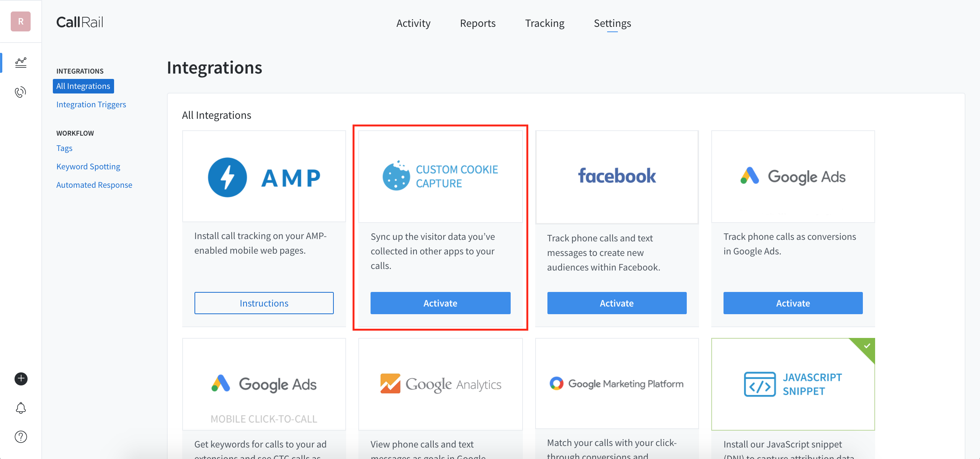Click the 'CUSTOM COOKIE CAPTURE' title text
The width and height of the screenshot is (980, 459).
(457, 177)
